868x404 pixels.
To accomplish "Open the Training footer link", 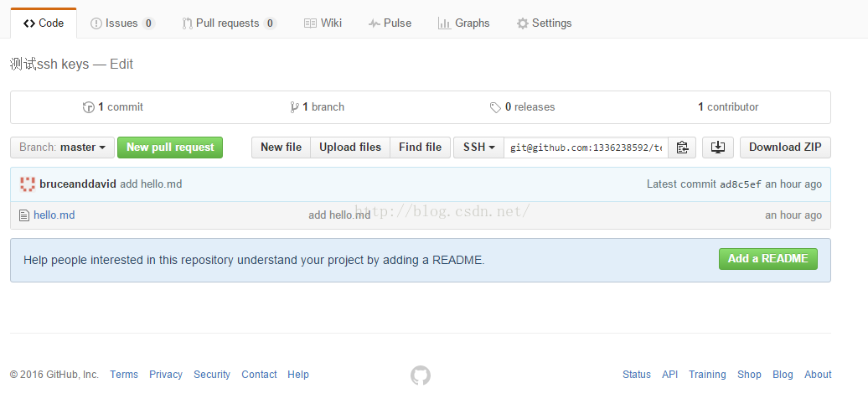I will [707, 375].
